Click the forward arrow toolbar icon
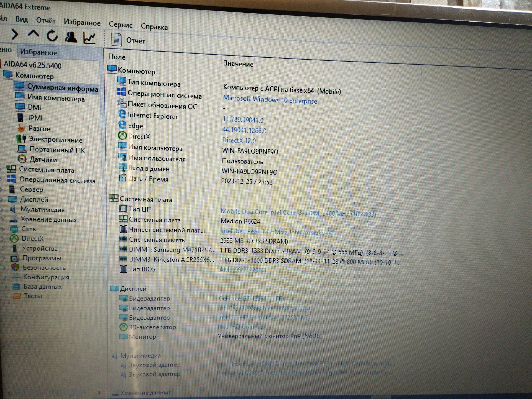This screenshot has width=532, height=399. (14, 34)
